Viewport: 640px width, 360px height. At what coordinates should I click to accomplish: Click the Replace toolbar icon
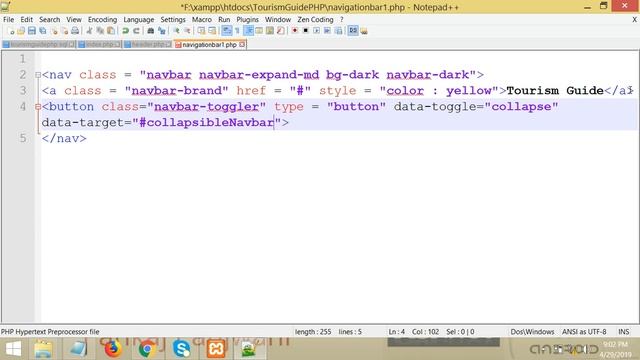[x=162, y=31]
